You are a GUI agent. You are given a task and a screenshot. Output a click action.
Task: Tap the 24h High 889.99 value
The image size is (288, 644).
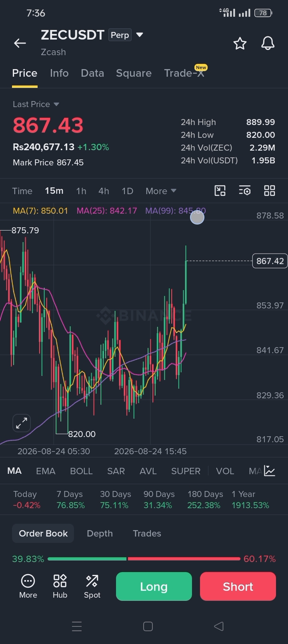(x=260, y=122)
